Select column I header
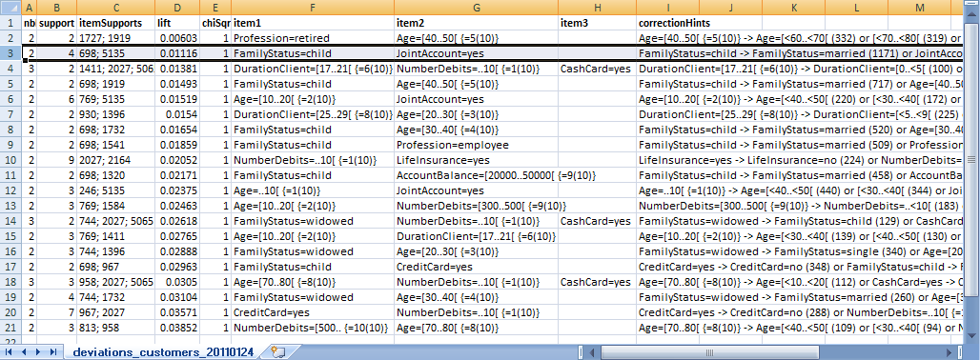This screenshot has height=360, width=980. point(668,8)
